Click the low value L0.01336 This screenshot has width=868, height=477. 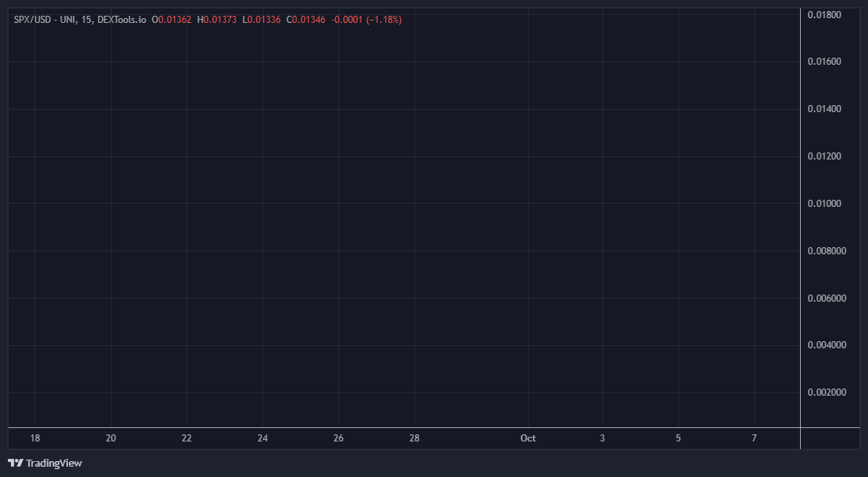262,20
